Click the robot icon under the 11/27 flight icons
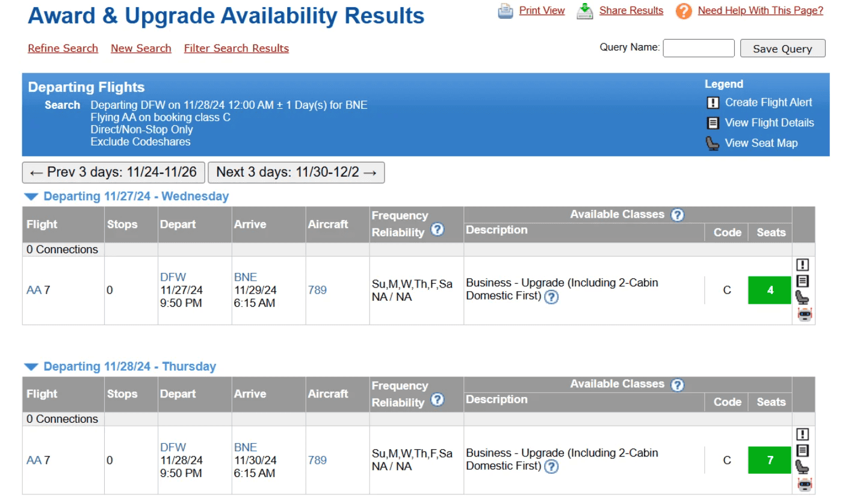The height and width of the screenshot is (504, 851). click(803, 314)
